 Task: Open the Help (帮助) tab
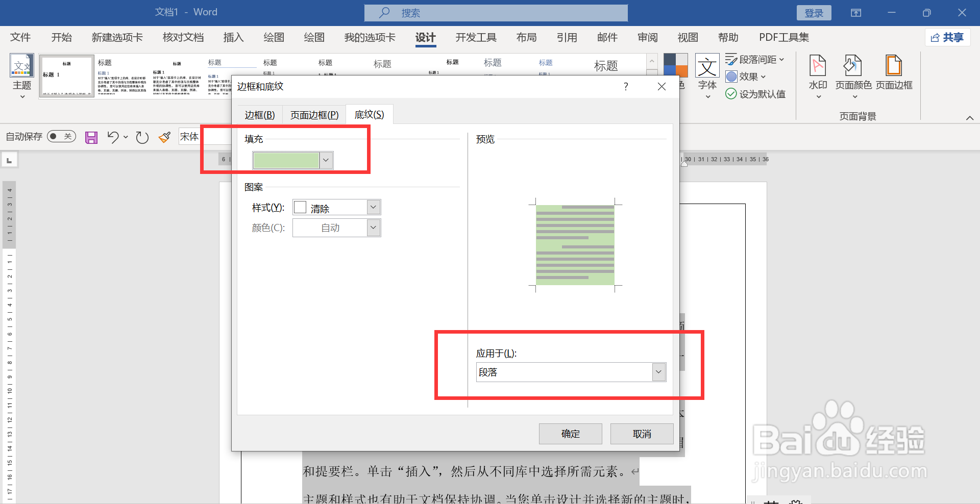pos(728,37)
